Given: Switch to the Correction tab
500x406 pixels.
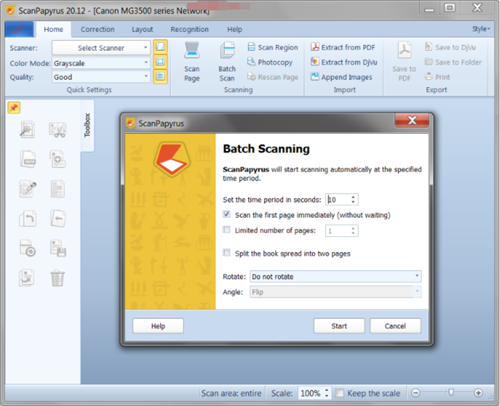Looking at the screenshot, I should point(97,29).
